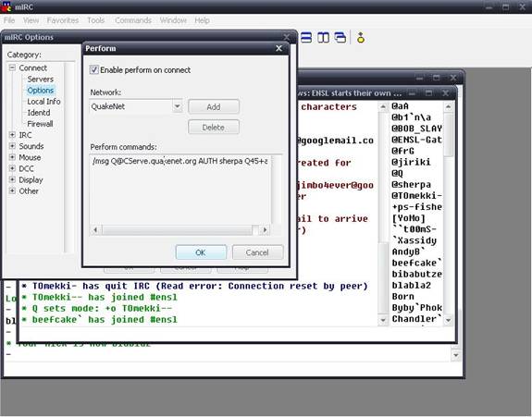This screenshot has width=532, height=417.
Task: Select nick @aA in the channel list
Action: coord(400,106)
